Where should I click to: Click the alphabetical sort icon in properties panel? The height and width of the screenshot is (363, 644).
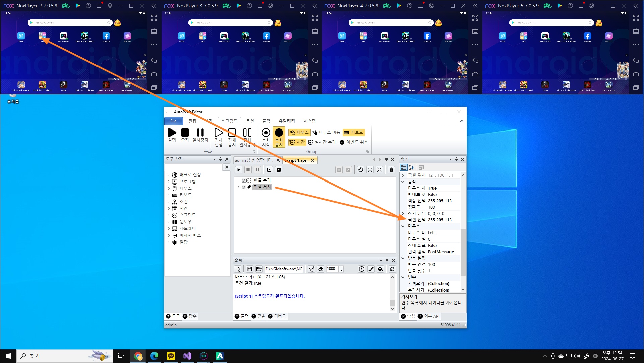tap(411, 167)
